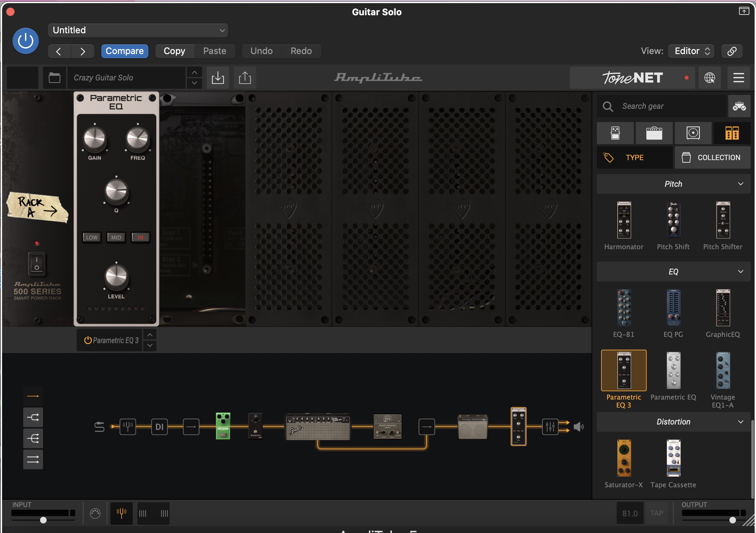Open the preset browser folder icon
This screenshot has width=756, height=533.
coord(54,78)
